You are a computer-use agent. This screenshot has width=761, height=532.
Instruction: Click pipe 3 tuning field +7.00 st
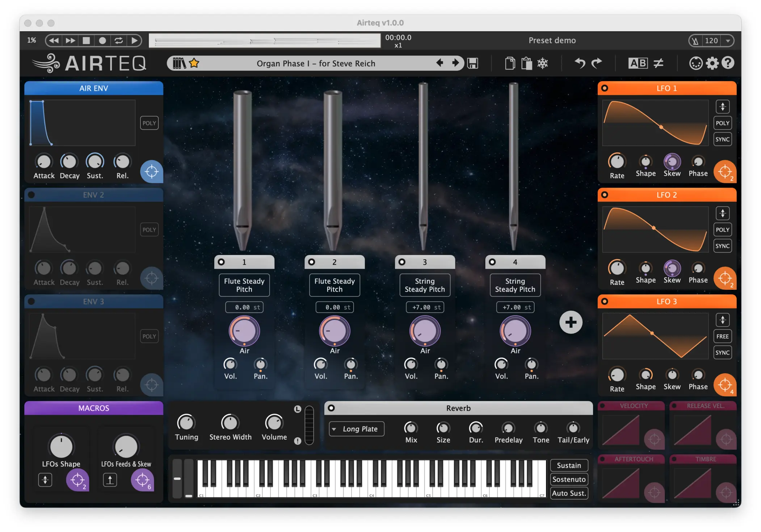(425, 307)
